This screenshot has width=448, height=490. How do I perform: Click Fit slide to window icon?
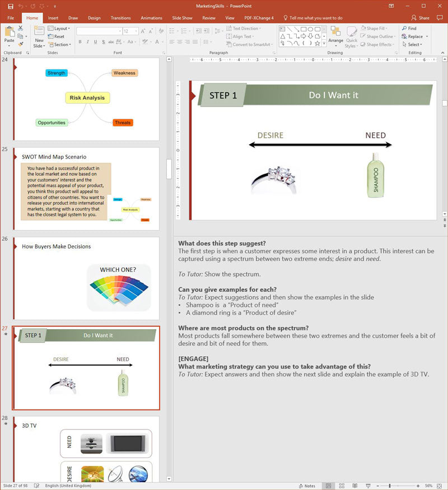tap(439, 486)
